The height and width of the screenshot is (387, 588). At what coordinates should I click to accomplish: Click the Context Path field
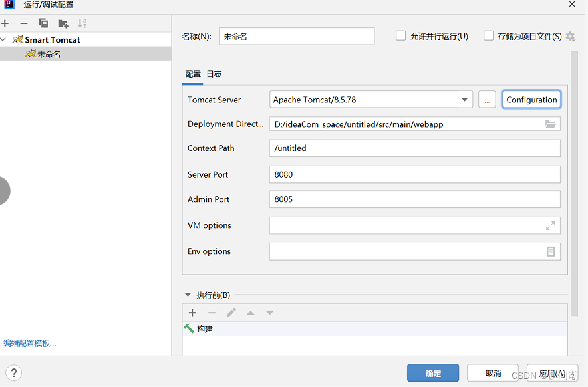point(415,148)
